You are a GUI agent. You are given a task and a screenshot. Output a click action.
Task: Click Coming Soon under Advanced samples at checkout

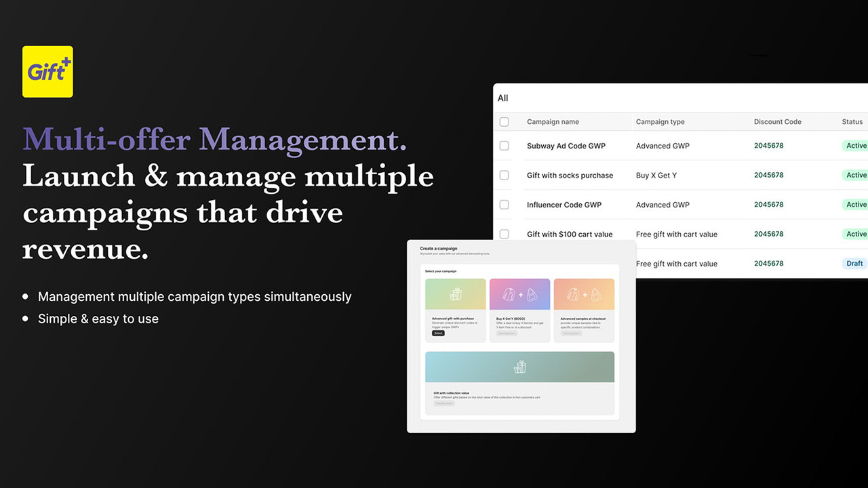point(571,333)
